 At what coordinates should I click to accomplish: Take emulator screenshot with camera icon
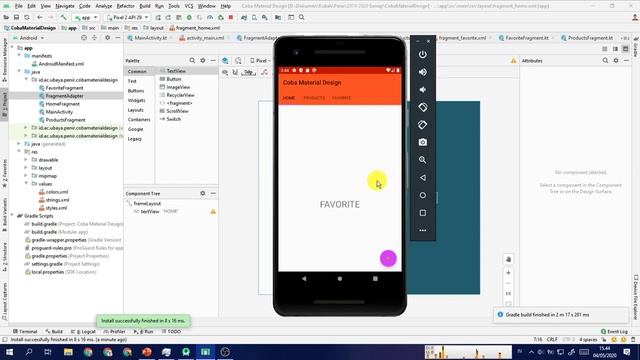pos(422,142)
